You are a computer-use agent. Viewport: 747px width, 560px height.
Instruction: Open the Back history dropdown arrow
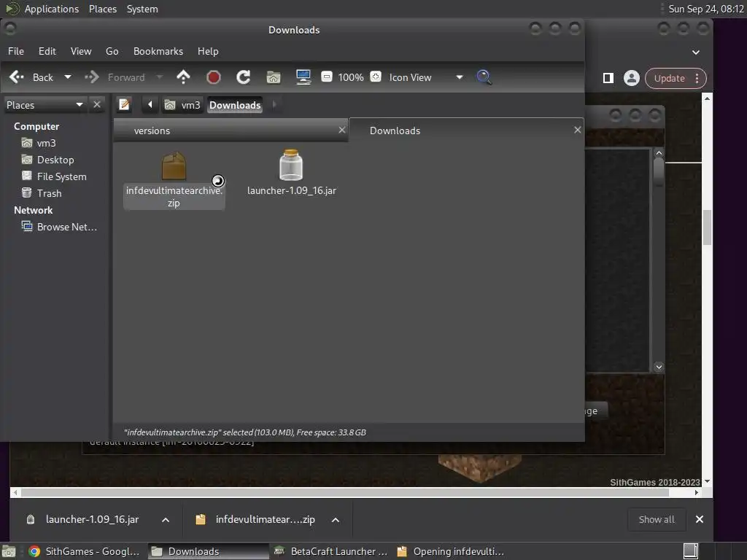pos(68,77)
